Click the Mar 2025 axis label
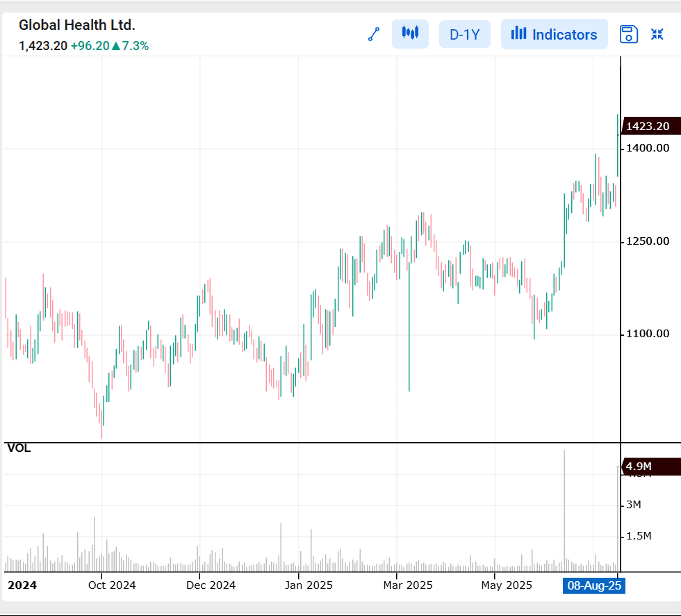The image size is (681, 616). [x=408, y=585]
